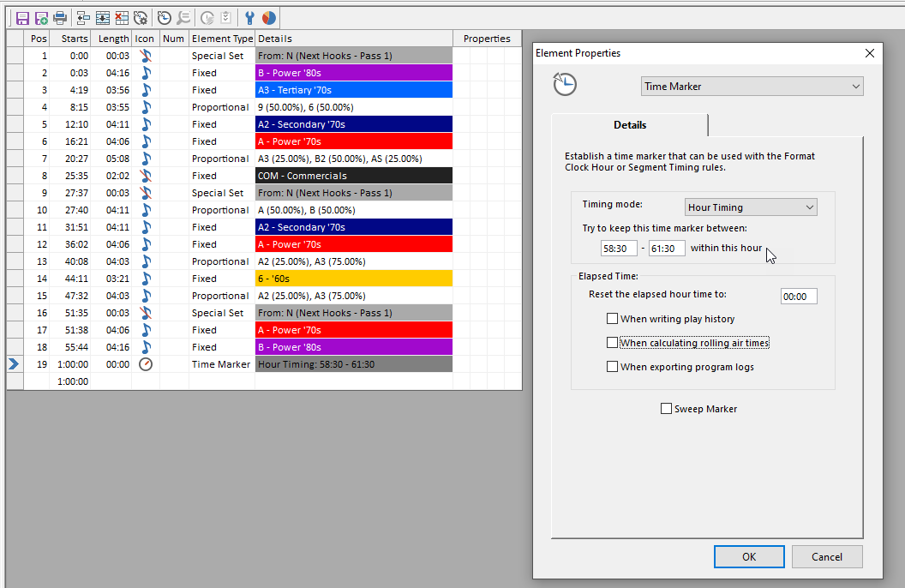905x588 pixels.
Task: Click the insert row icon
Action: click(x=103, y=19)
